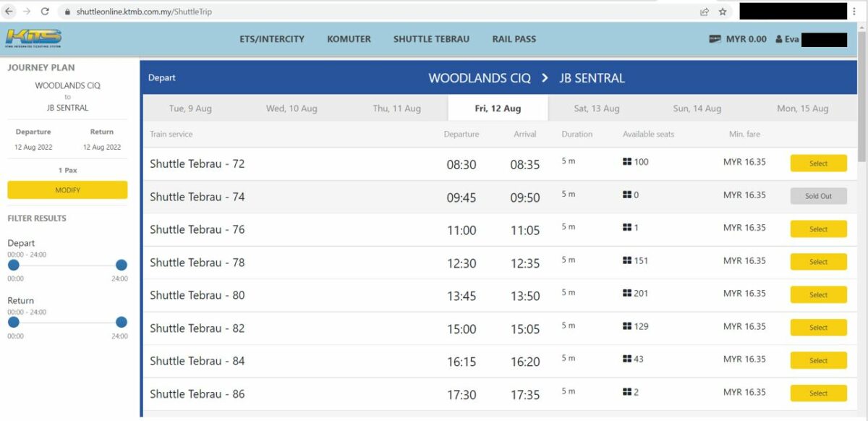This screenshot has height=421, width=868.
Task: Click the Depart filter left slider handle
Action: click(x=13, y=265)
